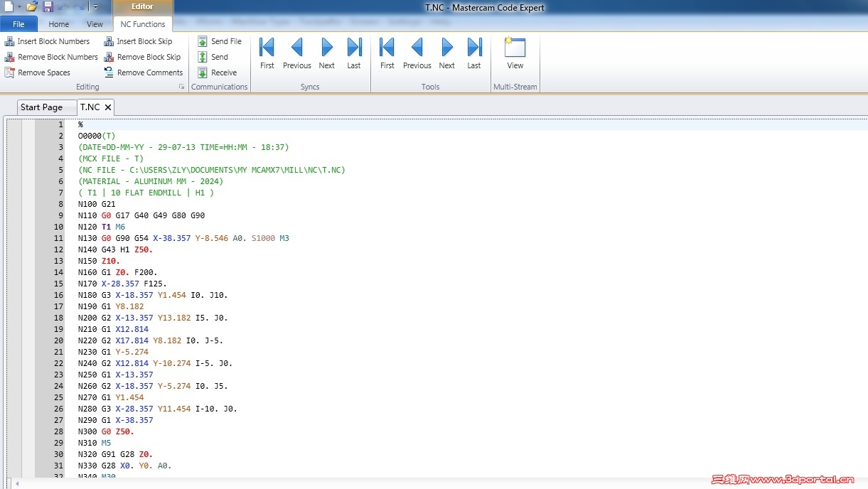The width and height of the screenshot is (868, 489).
Task: Click the N160 G1 Z0. F200. line
Action: click(118, 272)
